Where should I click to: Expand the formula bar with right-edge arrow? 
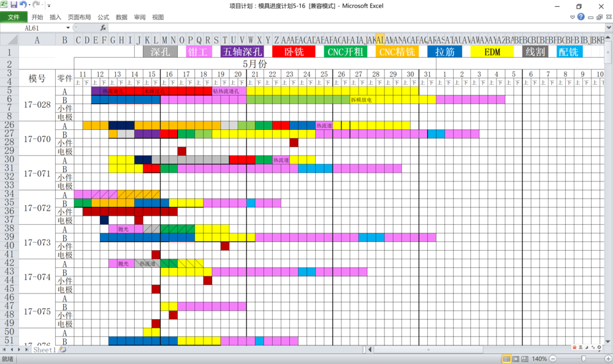coord(609,28)
